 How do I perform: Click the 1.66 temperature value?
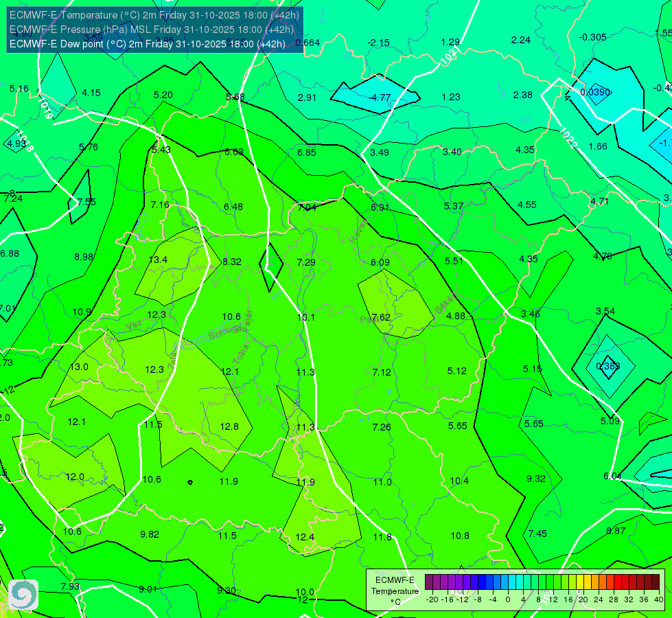[x=598, y=147]
